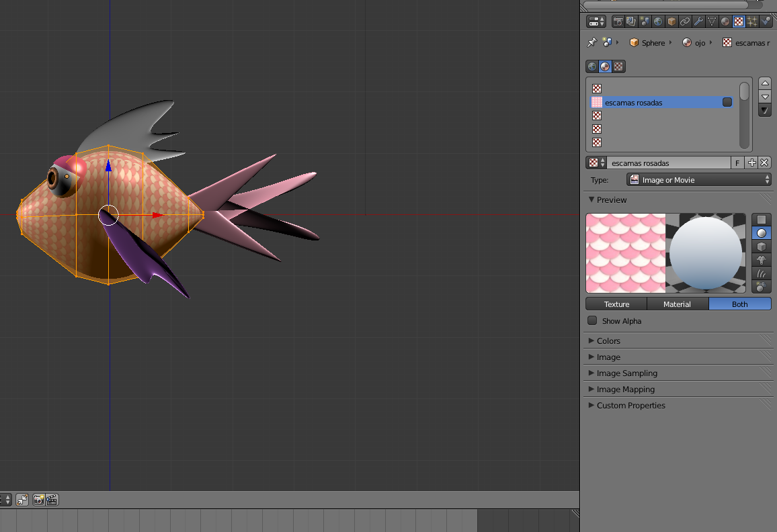Set preview to hair strands
This screenshot has width=777, height=532.
pos(762,273)
